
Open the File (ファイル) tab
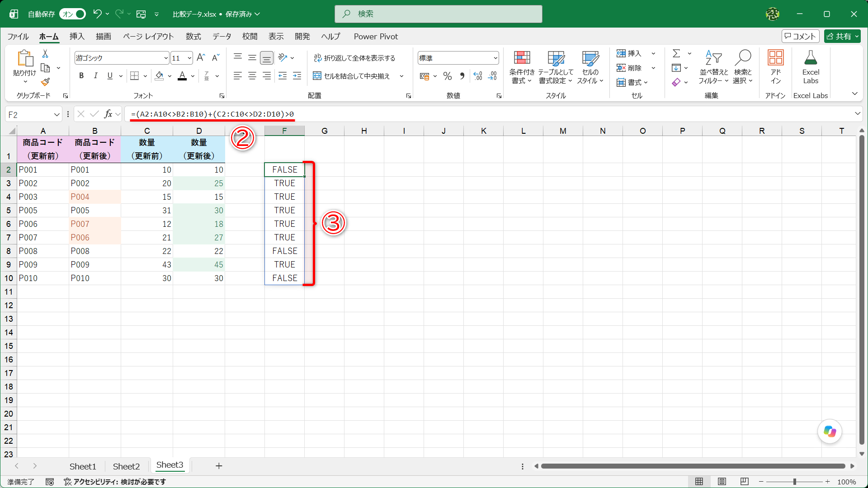click(18, 37)
